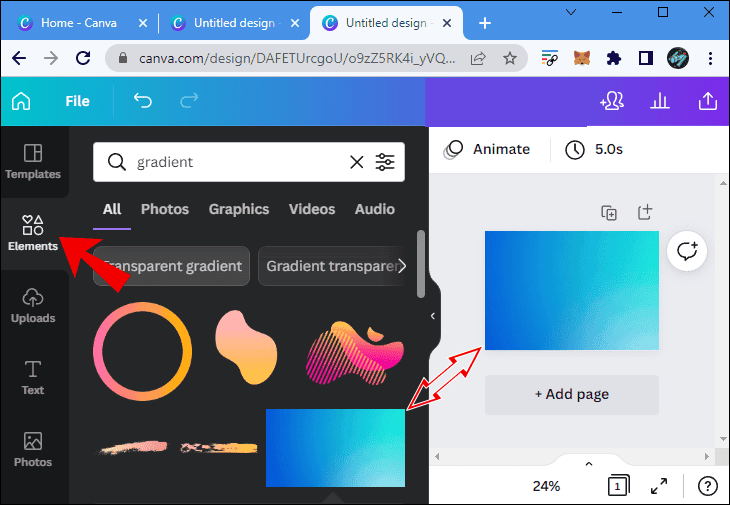The width and height of the screenshot is (730, 505).
Task: Open the insights bar chart icon
Action: (x=660, y=101)
